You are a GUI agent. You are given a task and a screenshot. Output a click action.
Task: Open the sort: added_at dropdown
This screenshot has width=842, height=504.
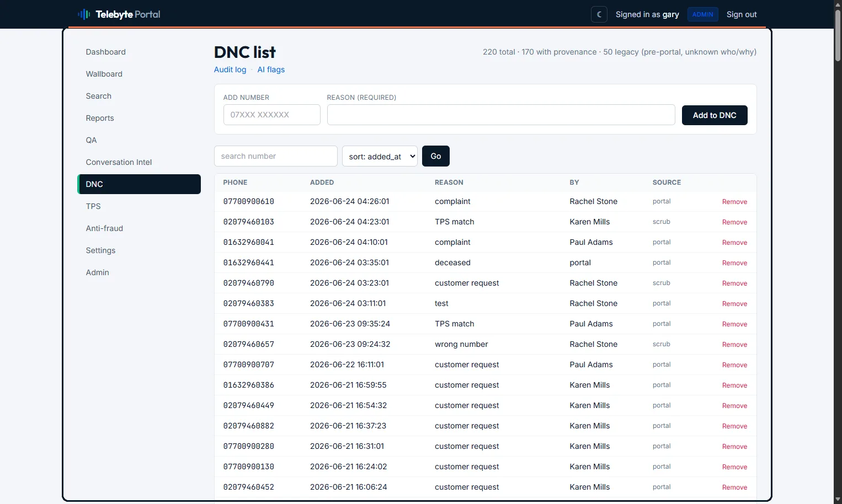tap(380, 156)
